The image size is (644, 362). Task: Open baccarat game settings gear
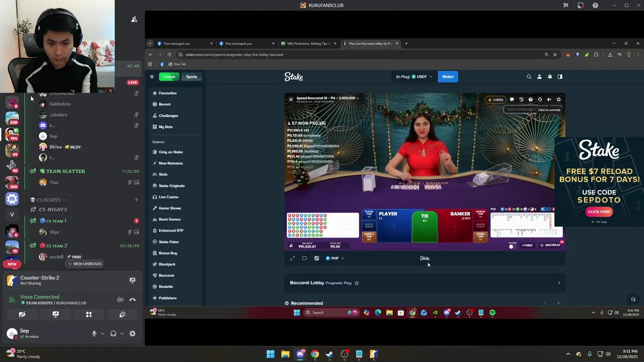[x=558, y=100]
